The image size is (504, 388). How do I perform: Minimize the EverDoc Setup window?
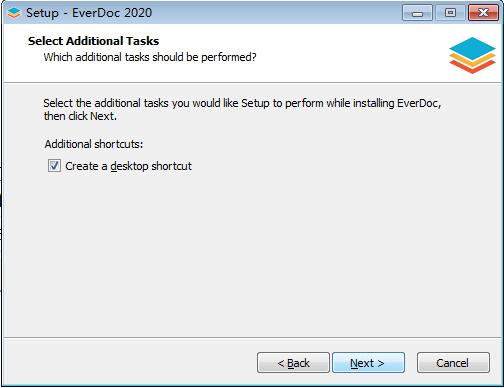click(417, 13)
